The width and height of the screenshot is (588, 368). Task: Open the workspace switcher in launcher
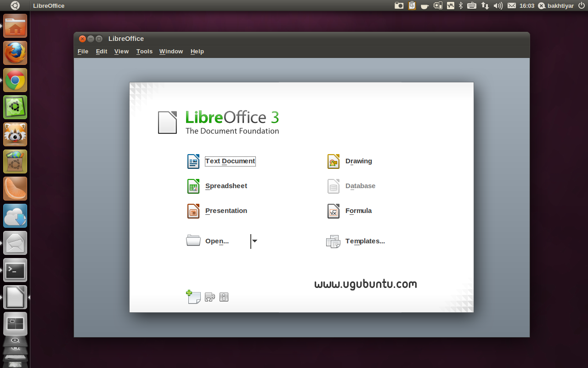[x=15, y=324]
